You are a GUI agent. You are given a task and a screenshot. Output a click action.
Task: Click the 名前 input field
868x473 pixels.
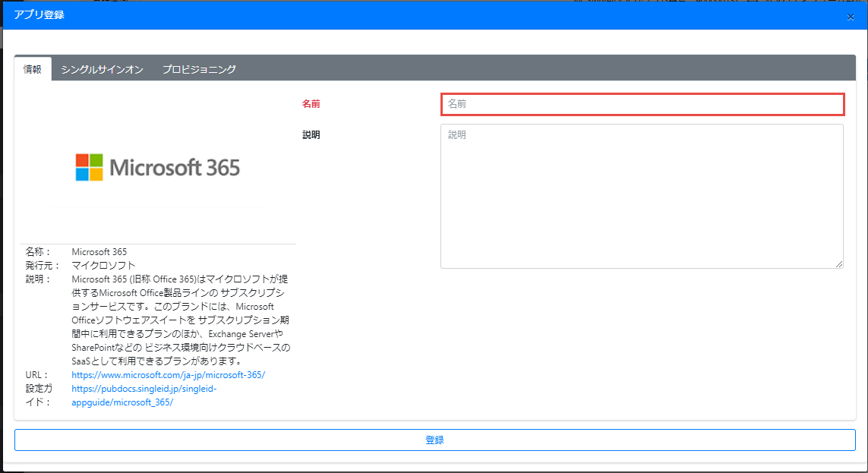click(642, 104)
